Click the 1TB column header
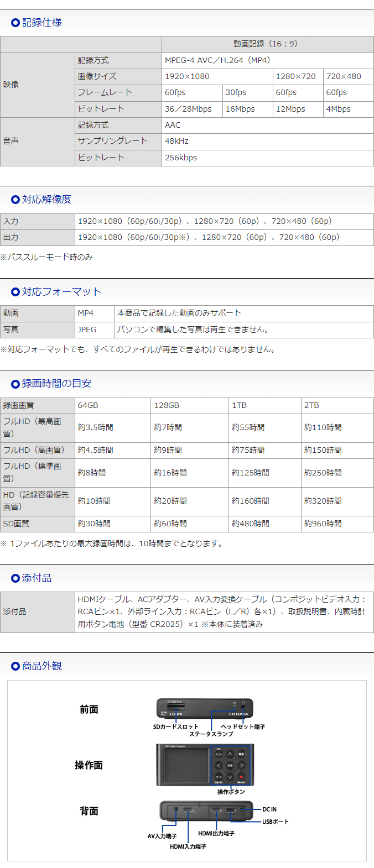 [x=265, y=405]
